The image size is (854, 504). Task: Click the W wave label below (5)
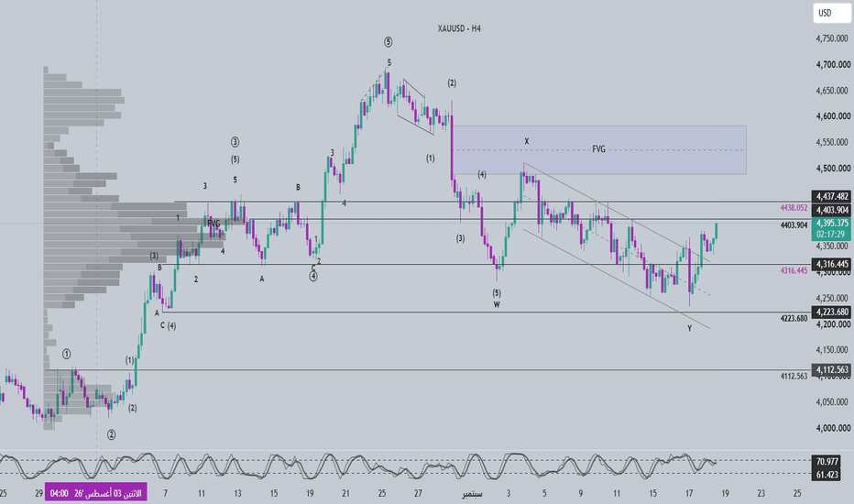click(497, 304)
